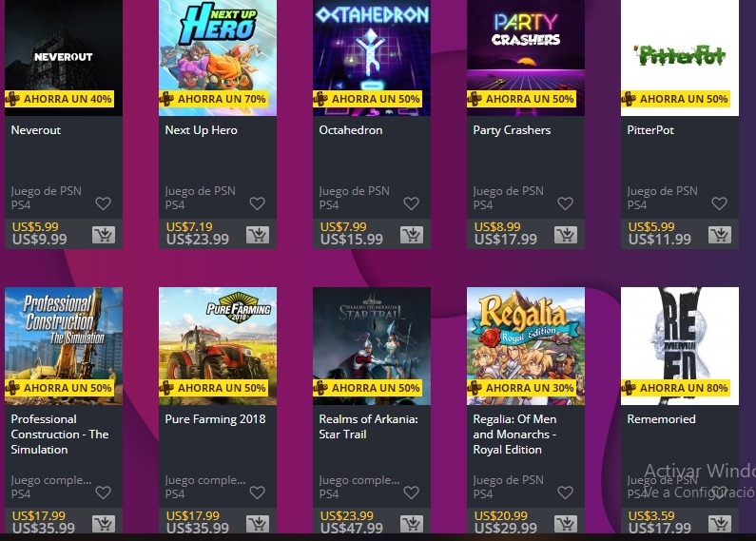Screen dimensions: 756x541
Task: Open the Rememoried game title link
Action: pos(661,419)
